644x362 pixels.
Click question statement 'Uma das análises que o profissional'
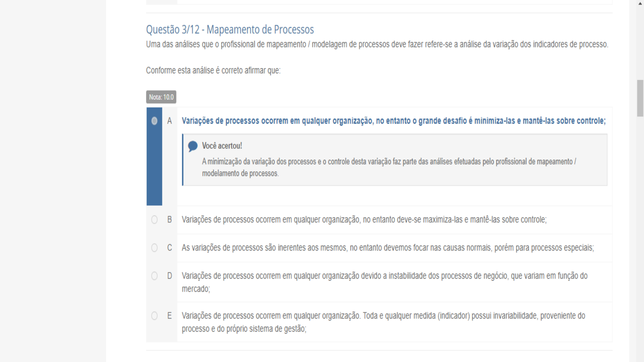coord(200,44)
